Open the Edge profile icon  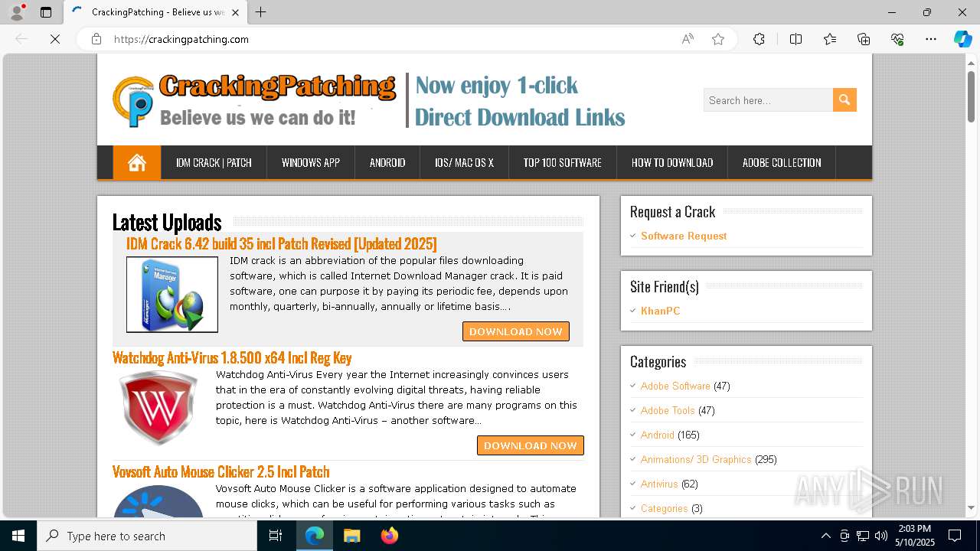17,12
